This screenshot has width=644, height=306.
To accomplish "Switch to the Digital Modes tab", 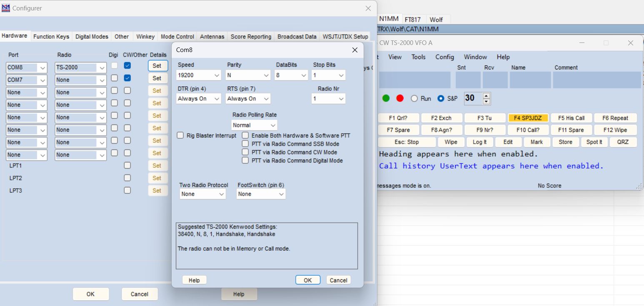I will click(92, 37).
